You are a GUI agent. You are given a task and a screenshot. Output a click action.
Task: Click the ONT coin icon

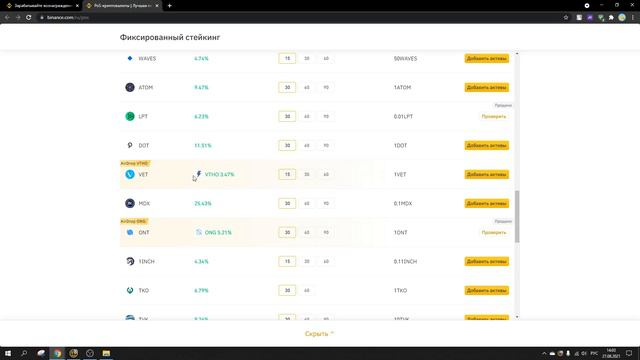click(x=130, y=232)
